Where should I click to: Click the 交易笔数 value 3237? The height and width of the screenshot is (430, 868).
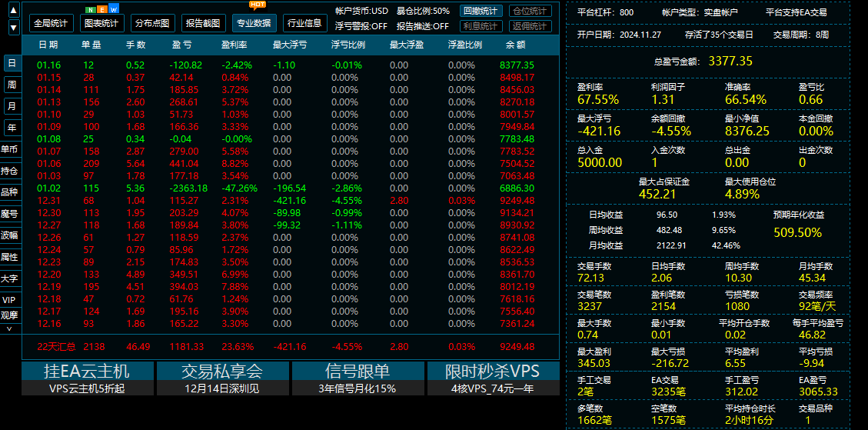[x=590, y=306]
